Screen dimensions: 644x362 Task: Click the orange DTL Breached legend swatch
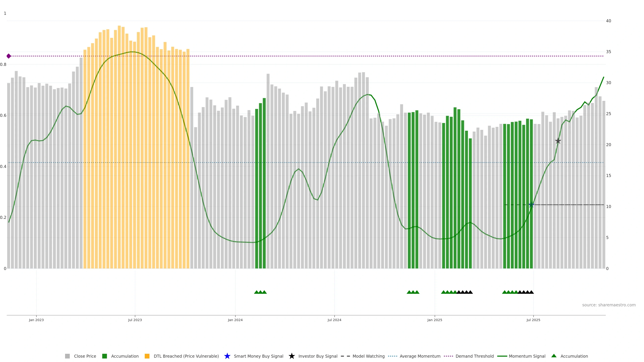[x=147, y=356]
